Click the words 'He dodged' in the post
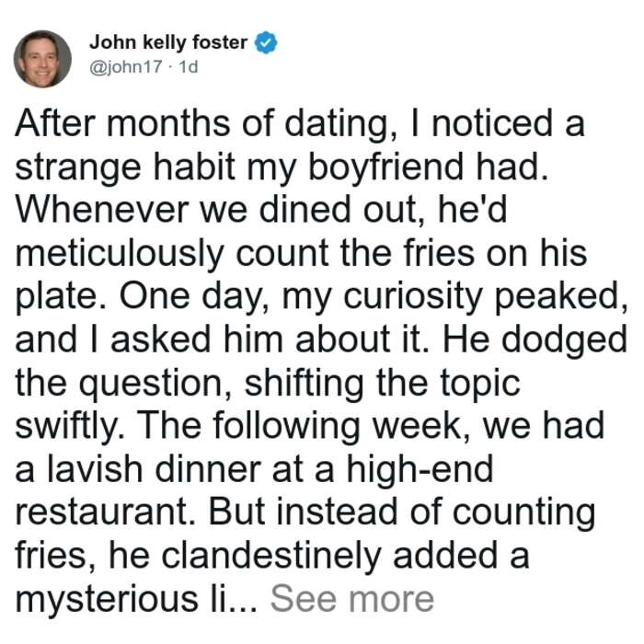The image size is (644, 644). (x=535, y=340)
